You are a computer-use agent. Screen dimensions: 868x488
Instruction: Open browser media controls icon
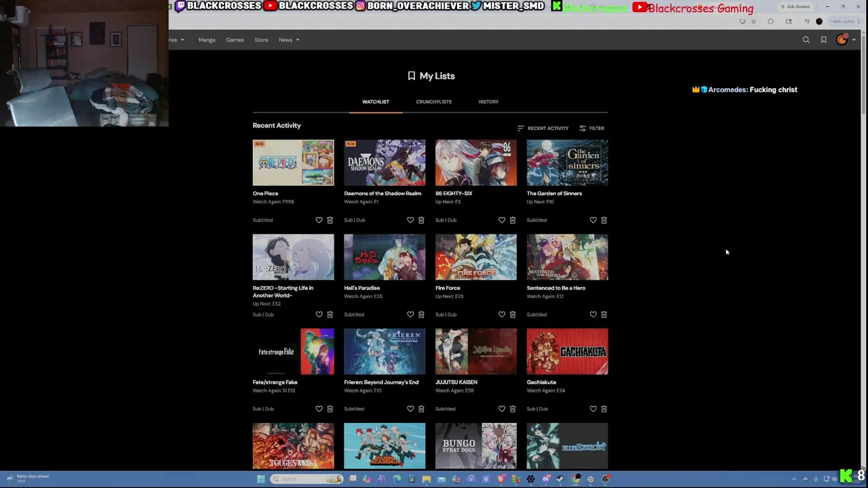pyautogui.click(x=807, y=21)
